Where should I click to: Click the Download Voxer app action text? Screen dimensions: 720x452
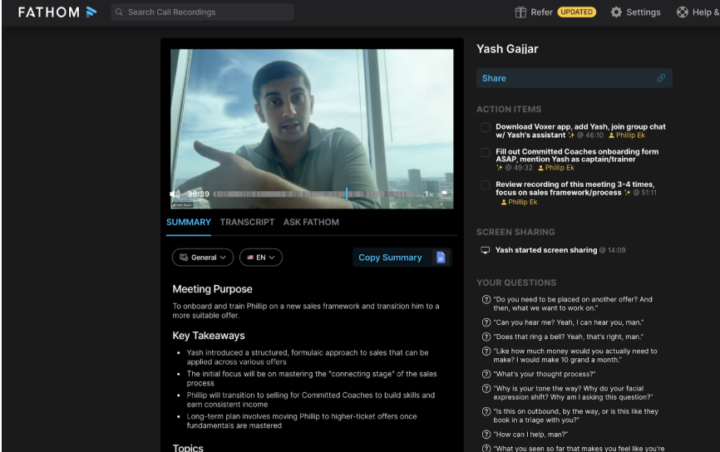[x=580, y=131]
